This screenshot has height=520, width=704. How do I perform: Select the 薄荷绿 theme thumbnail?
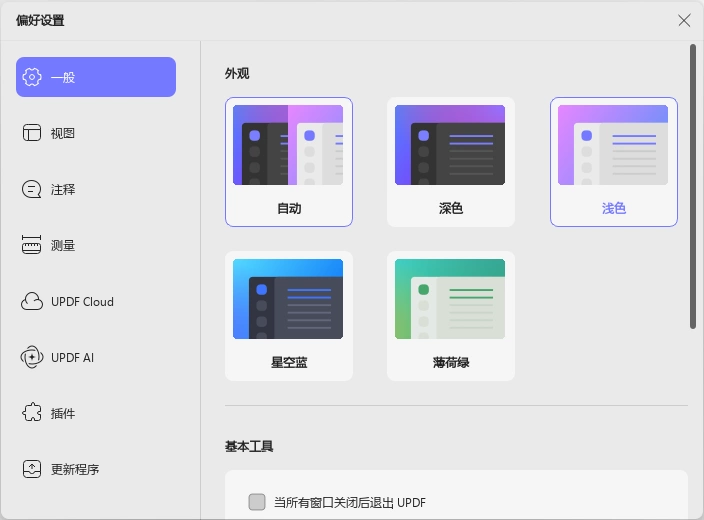(x=450, y=299)
